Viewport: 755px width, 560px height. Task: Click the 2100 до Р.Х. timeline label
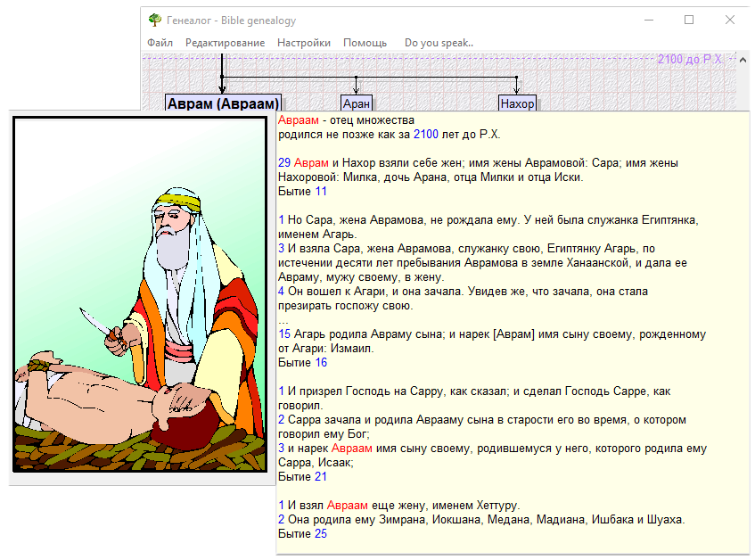point(689,60)
